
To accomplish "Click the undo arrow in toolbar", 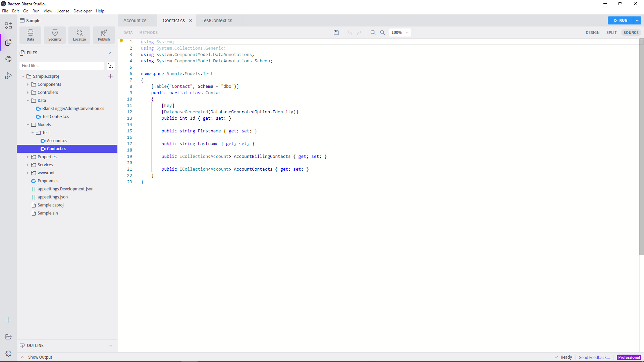I will pos(350,33).
